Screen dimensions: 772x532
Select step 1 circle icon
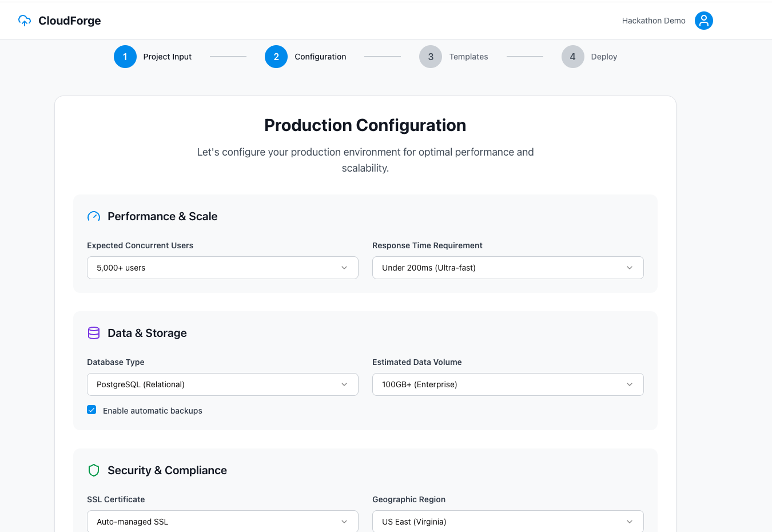[125, 57]
